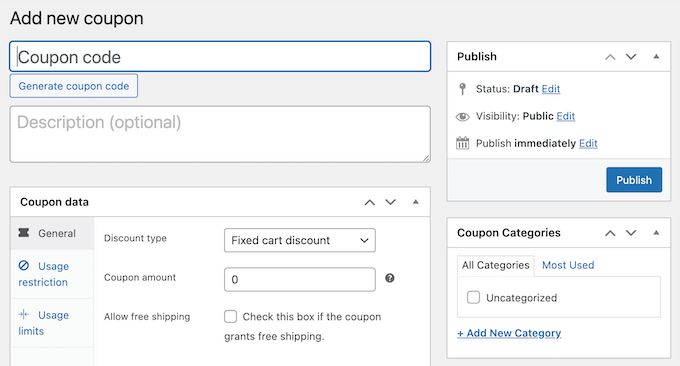
Task: Click the + Add New Category link
Action: click(x=509, y=333)
